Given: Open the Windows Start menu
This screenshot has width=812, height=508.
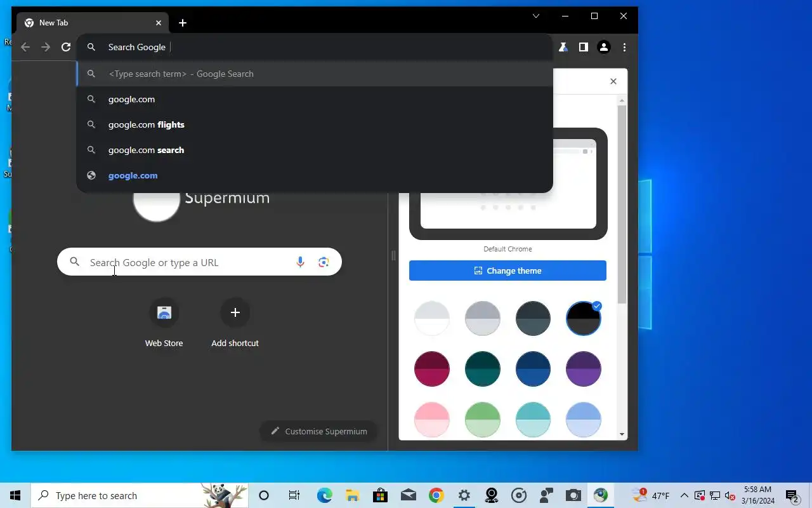Looking at the screenshot, I should click(x=15, y=495).
